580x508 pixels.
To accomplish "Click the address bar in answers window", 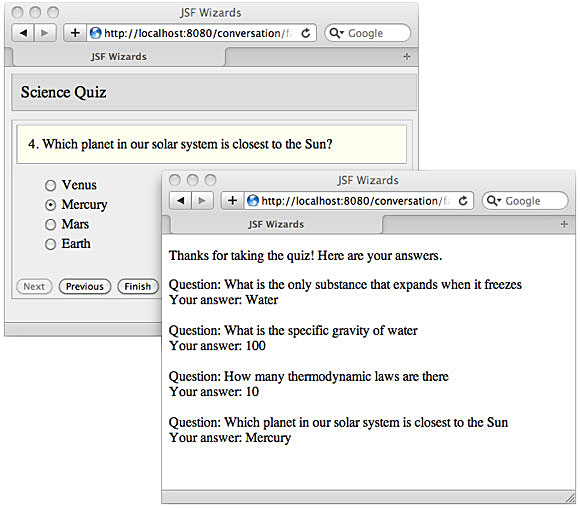I will tap(351, 201).
